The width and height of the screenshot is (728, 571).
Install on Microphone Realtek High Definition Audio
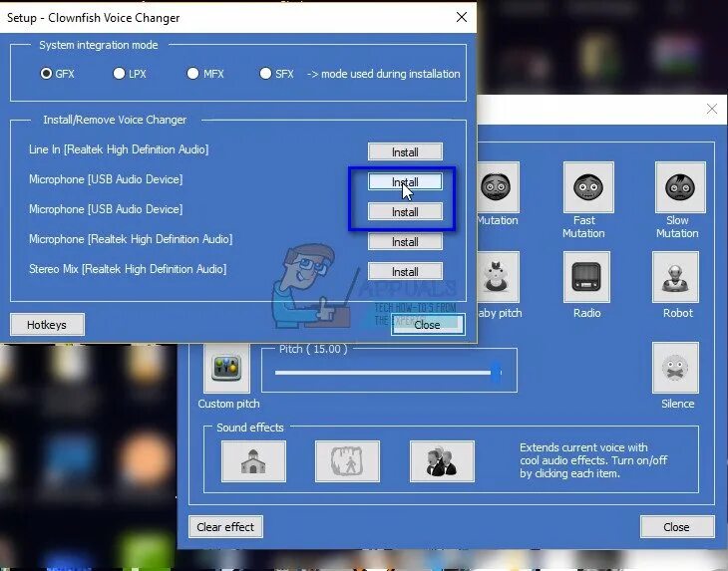point(405,242)
